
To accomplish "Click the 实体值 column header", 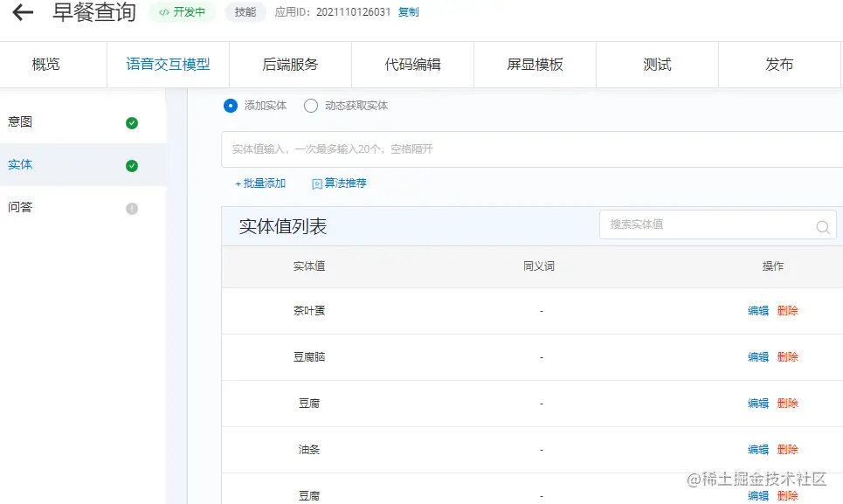I will click(x=309, y=266).
